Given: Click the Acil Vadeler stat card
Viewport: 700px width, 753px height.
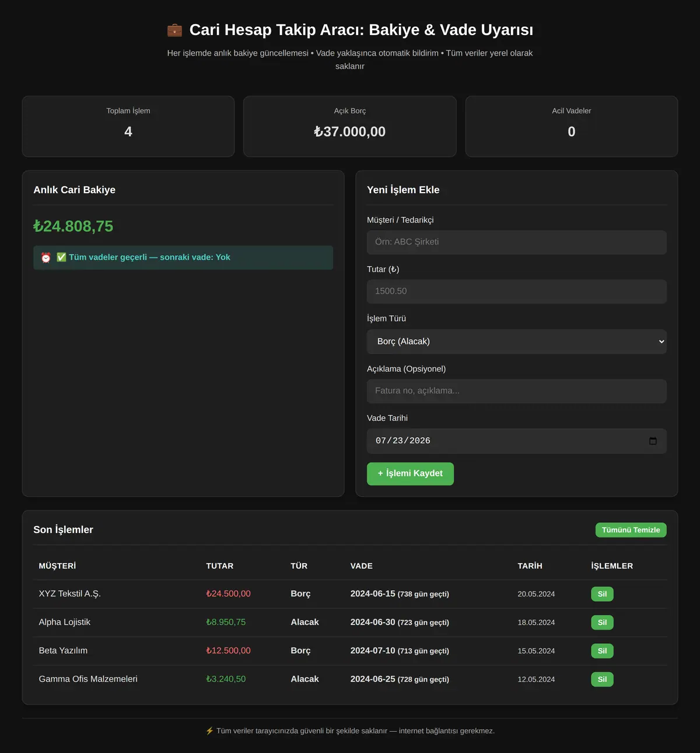Looking at the screenshot, I should 572,126.
